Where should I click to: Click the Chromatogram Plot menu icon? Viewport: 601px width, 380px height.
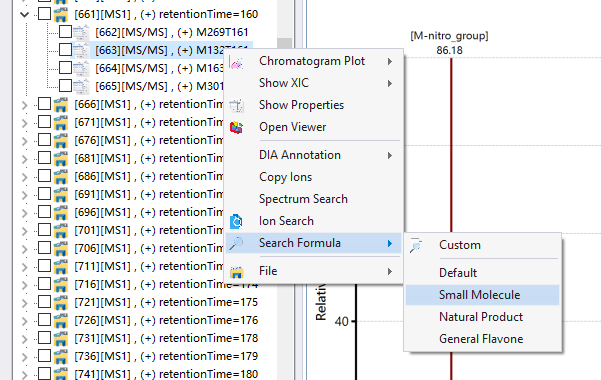pos(236,62)
